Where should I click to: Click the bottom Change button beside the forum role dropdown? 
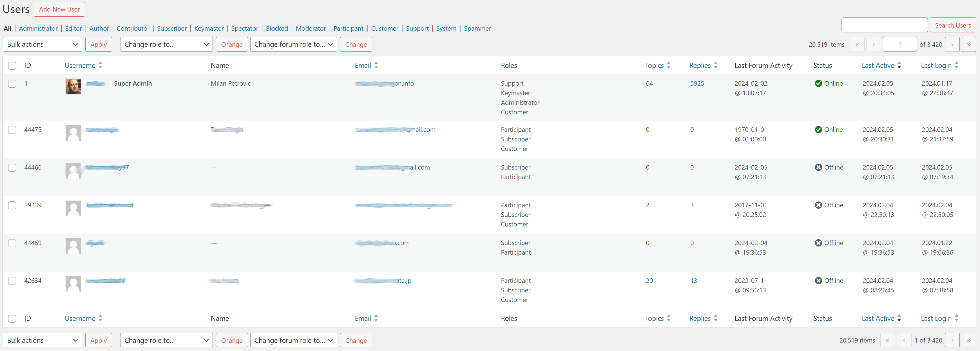[x=356, y=340]
